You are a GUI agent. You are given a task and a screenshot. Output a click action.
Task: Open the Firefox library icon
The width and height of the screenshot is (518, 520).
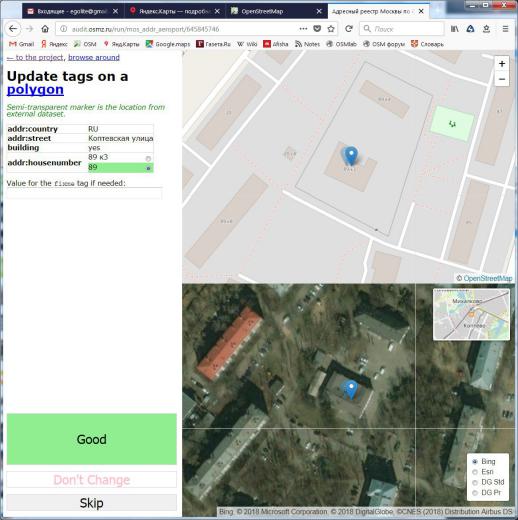click(454, 29)
